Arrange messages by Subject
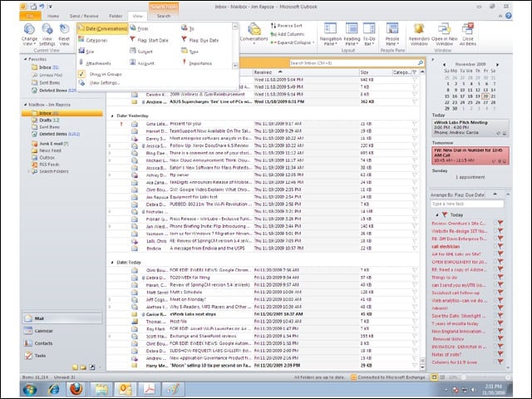 click(x=141, y=52)
